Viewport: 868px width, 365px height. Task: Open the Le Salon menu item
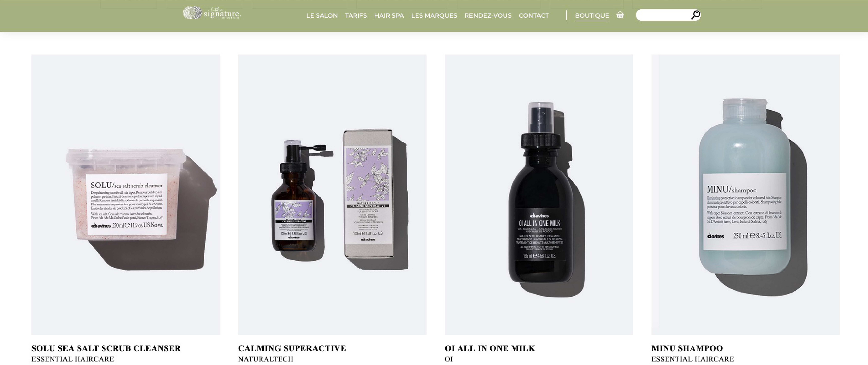tap(322, 16)
